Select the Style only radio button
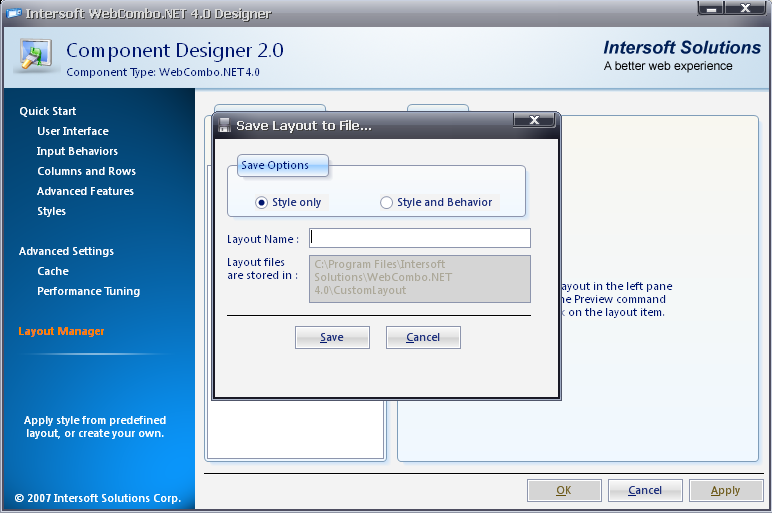Image resolution: width=772 pixels, height=513 pixels. 262,202
